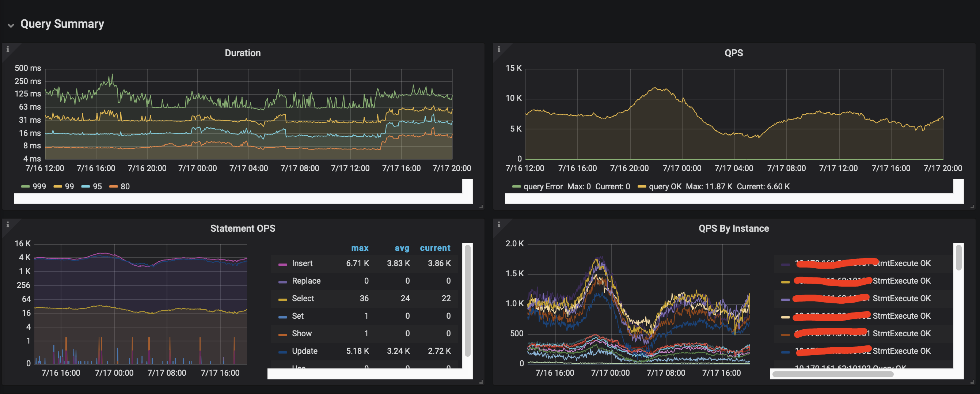Click the Show series orange swatch
Viewport: 980px width, 394px height.
coord(283,334)
